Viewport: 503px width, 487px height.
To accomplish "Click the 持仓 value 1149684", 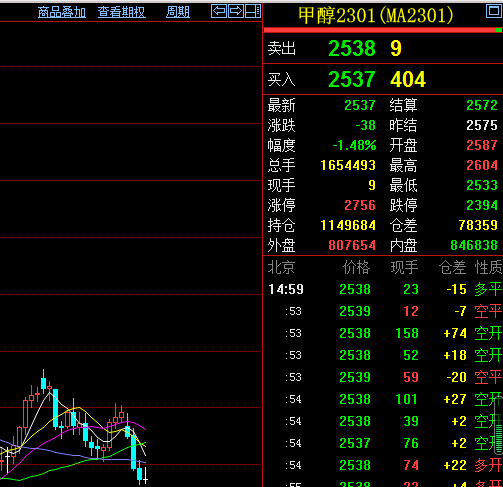I will (x=348, y=225).
